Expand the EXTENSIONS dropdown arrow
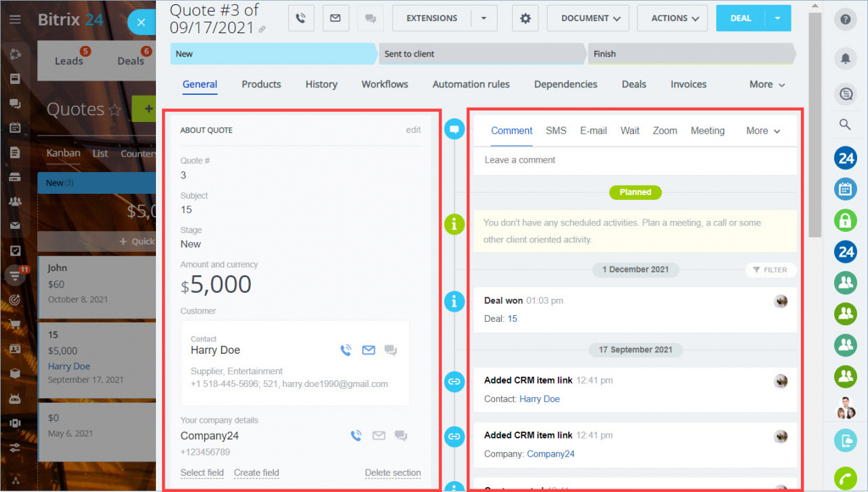 tap(484, 18)
